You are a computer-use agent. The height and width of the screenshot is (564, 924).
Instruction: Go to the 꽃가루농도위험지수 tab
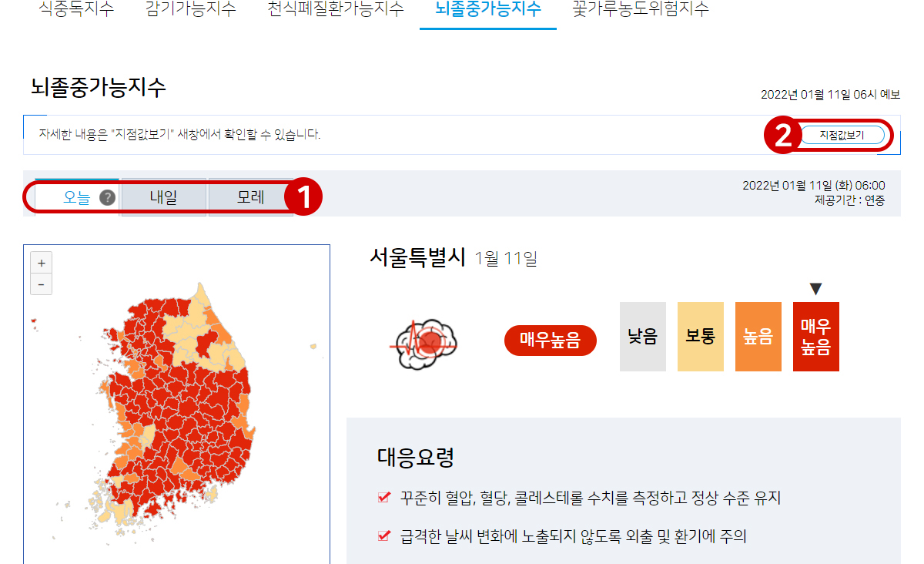tap(641, 9)
